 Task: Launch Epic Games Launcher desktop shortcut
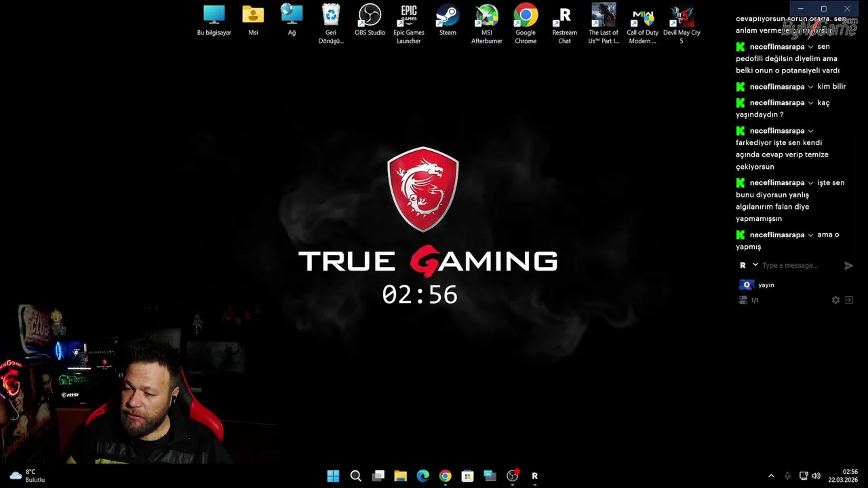(409, 24)
